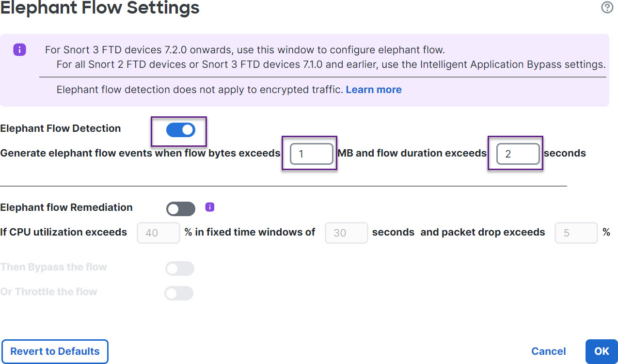Toggle the Then Bypass the flow switch
The width and height of the screenshot is (618, 364).
(179, 269)
